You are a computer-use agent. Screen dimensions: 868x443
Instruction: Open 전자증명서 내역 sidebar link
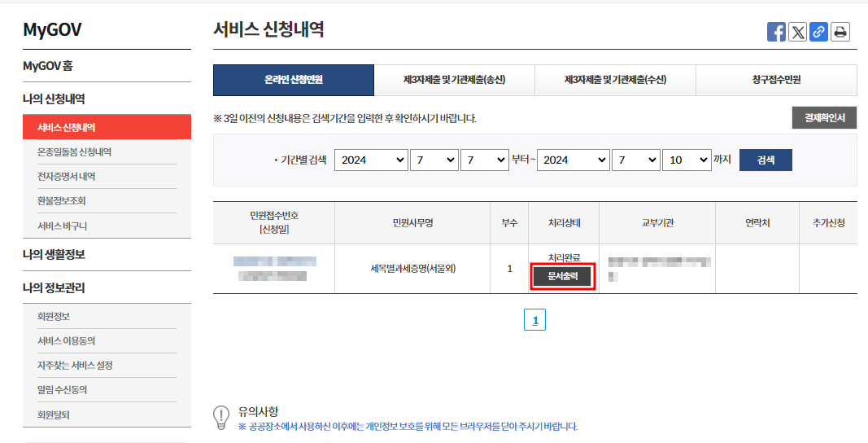67,177
